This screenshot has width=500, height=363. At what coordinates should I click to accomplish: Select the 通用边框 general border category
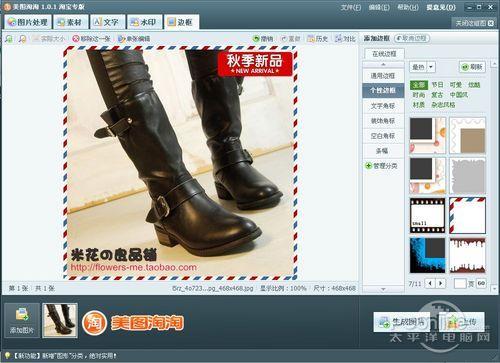click(x=383, y=76)
